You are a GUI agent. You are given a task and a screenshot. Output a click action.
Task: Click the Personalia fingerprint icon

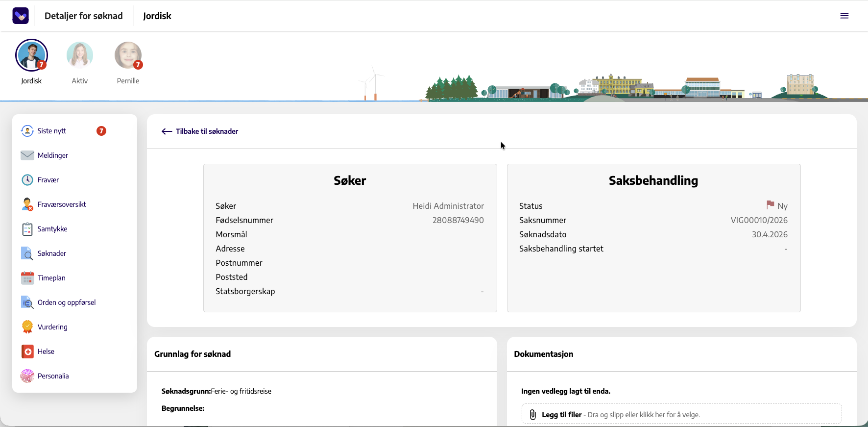point(27,376)
